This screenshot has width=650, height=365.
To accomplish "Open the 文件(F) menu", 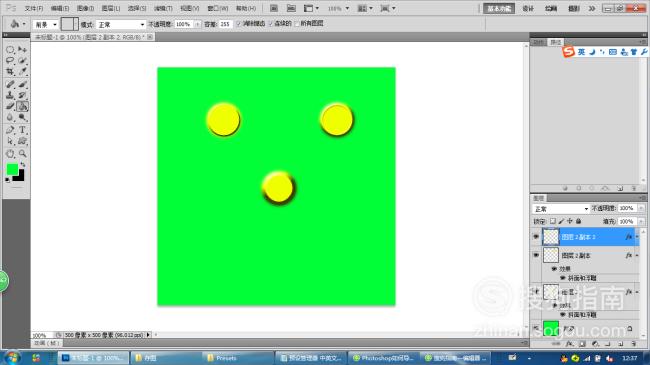I will 34,8.
